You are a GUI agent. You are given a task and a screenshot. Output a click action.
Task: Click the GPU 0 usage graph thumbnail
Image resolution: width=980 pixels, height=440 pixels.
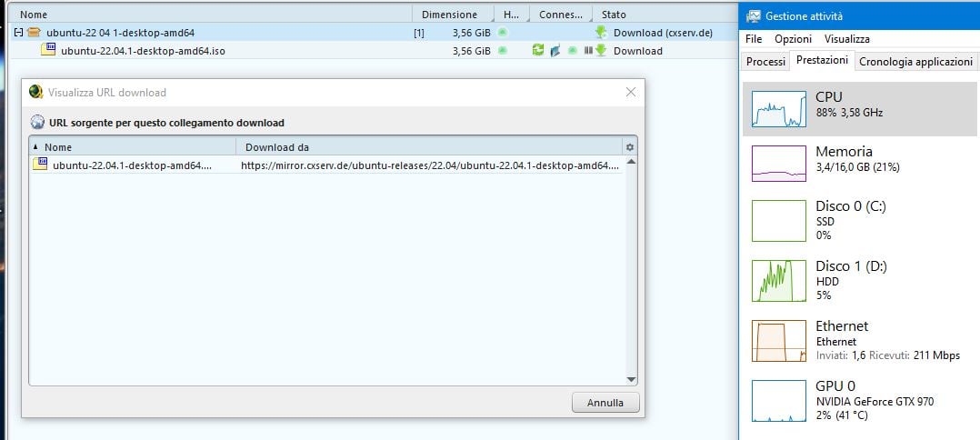pyautogui.click(x=779, y=401)
